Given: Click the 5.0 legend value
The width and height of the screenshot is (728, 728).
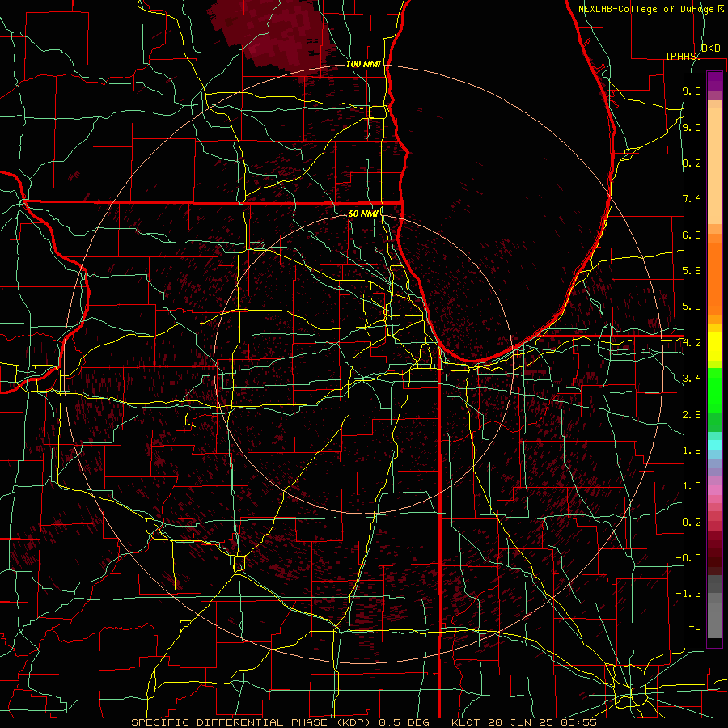Looking at the screenshot, I should tap(692, 307).
